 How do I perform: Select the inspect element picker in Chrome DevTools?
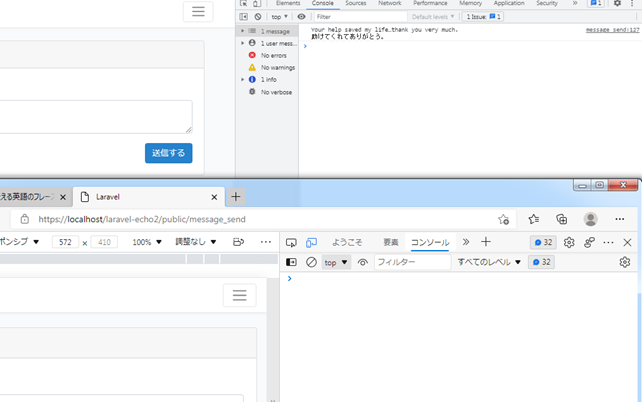coord(244,3)
